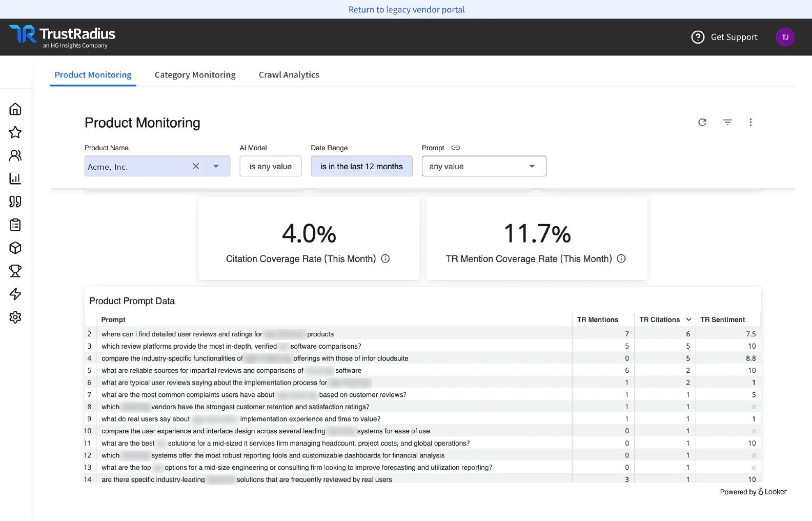Sort by the TR Citations column arrow
Image resolution: width=812 pixels, height=521 pixels.
click(x=688, y=319)
